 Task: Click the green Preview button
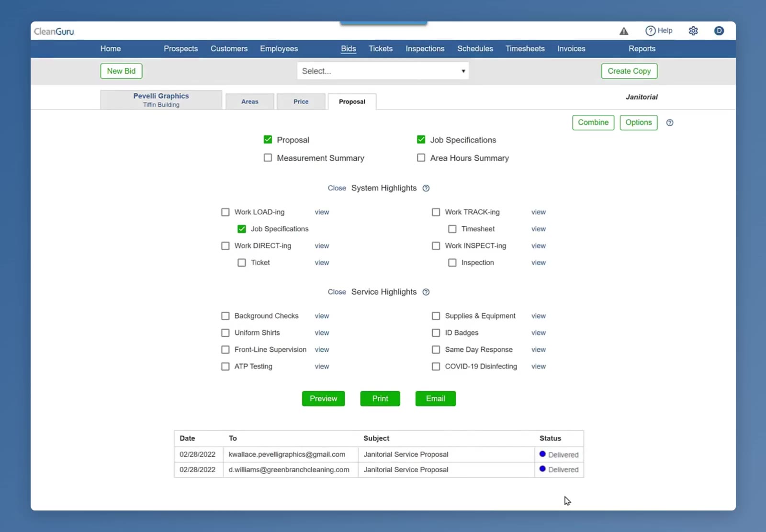pos(323,399)
